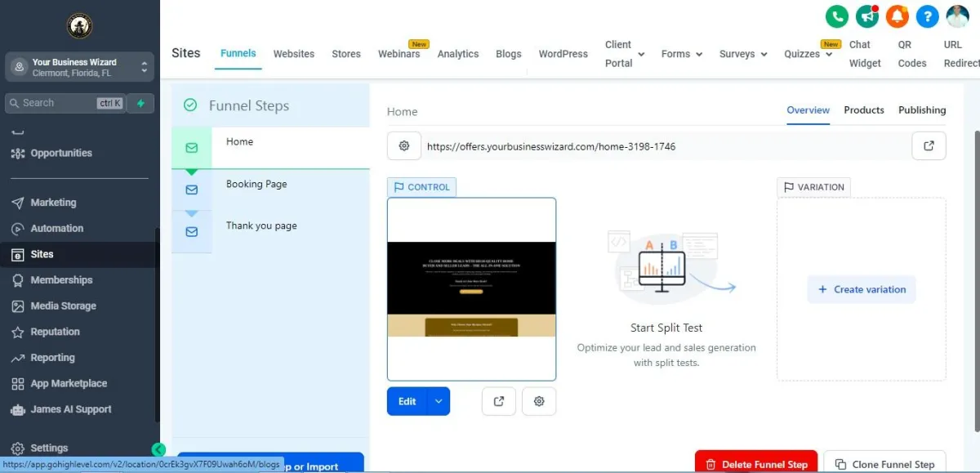Open the URL Redirects tab
This screenshot has width=980, height=473.
click(x=961, y=54)
